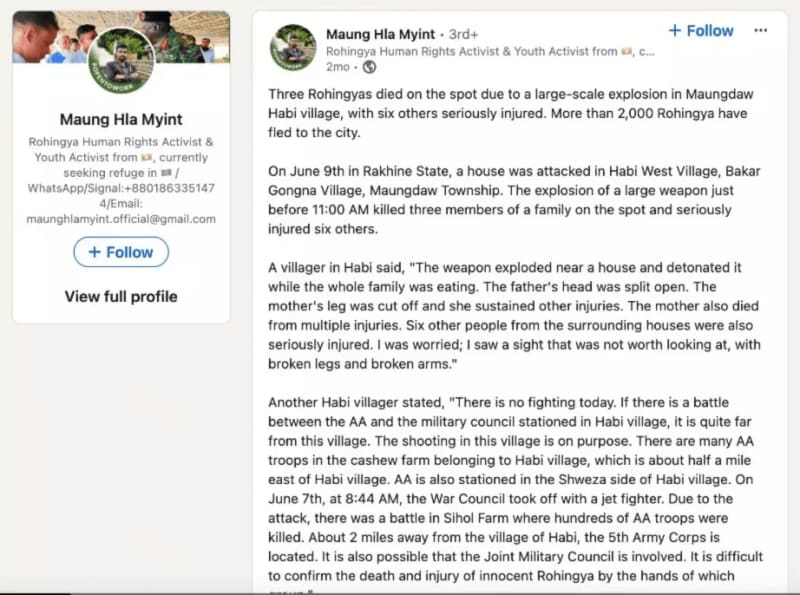Image resolution: width=800 pixels, height=595 pixels.
Task: Open the sidebar circular profile avatar
Action: tap(121, 61)
